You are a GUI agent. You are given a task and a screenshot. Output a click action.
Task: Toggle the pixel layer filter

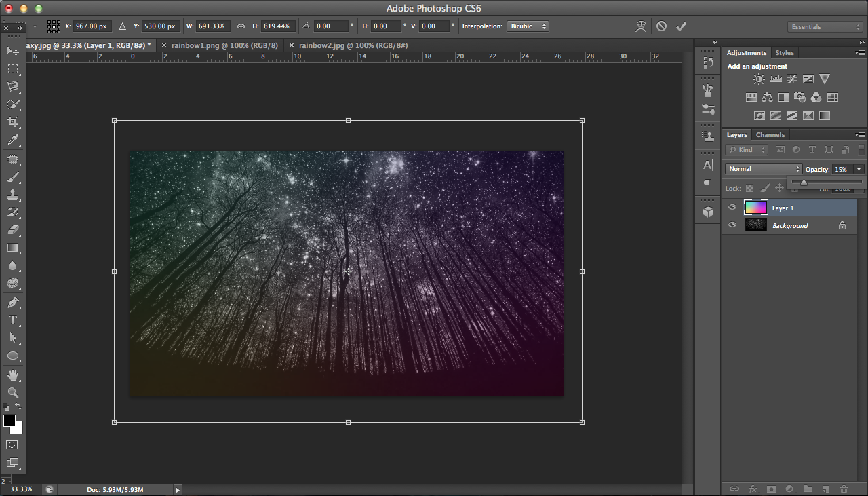pyautogui.click(x=780, y=150)
